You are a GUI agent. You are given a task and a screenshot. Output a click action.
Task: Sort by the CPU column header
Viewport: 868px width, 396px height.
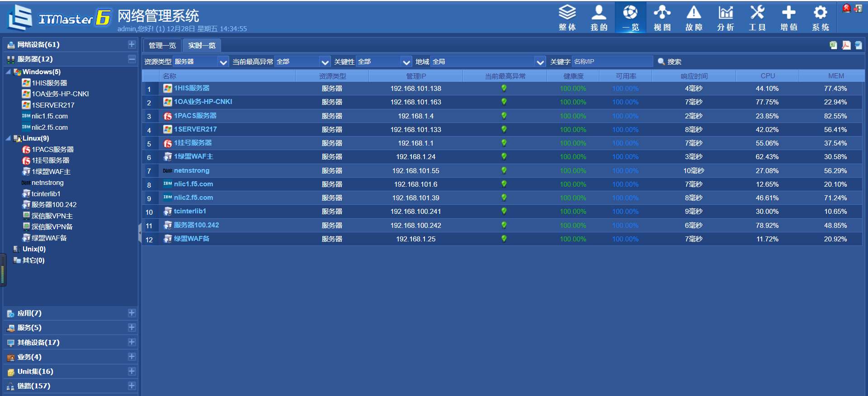pyautogui.click(x=768, y=76)
